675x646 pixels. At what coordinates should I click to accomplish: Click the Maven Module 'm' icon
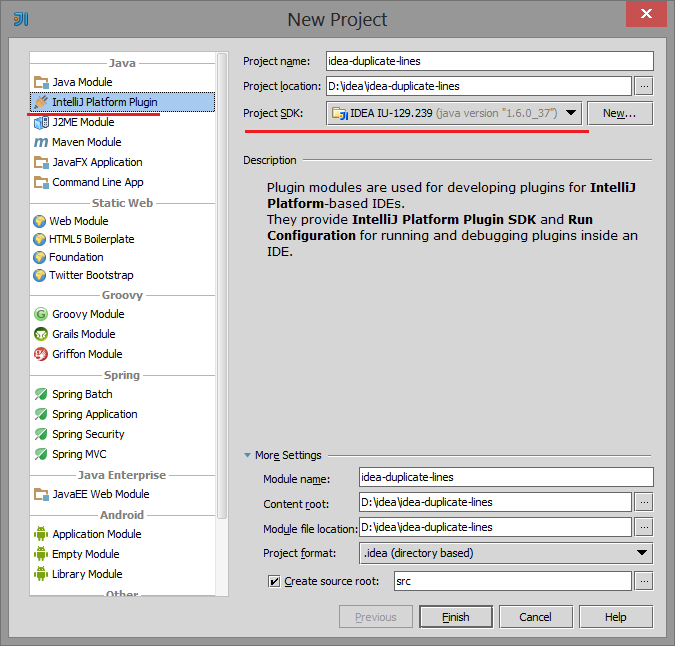[x=41, y=142]
